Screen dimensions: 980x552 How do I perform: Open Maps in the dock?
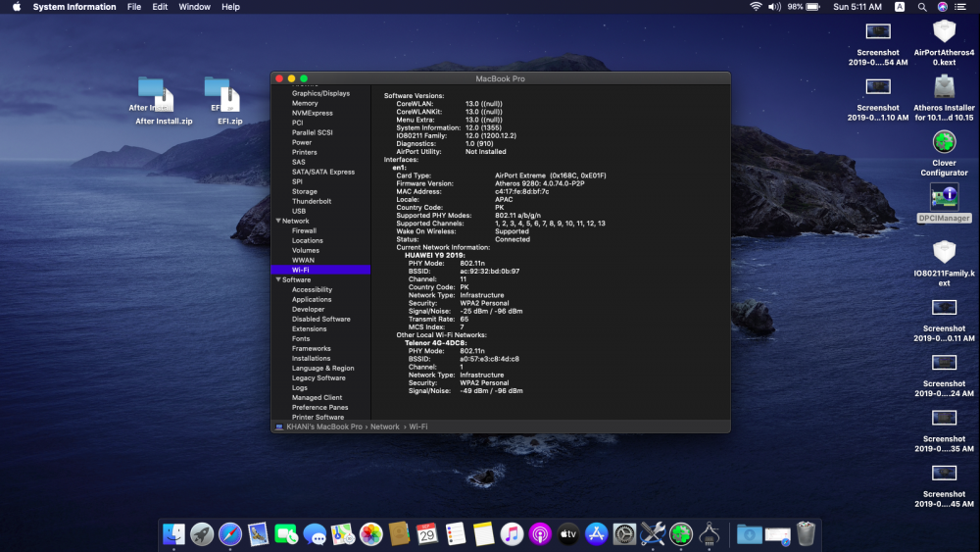pos(342,534)
